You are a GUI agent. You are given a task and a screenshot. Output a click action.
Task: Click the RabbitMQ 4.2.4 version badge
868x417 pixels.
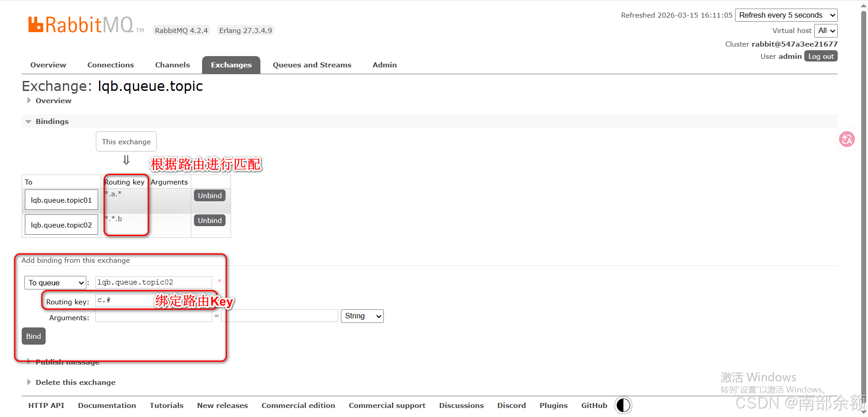coord(181,30)
